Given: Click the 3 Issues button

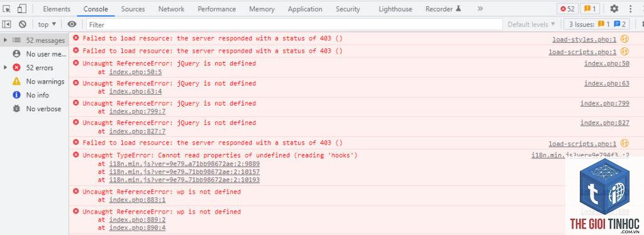Looking at the screenshot, I should coord(597,25).
